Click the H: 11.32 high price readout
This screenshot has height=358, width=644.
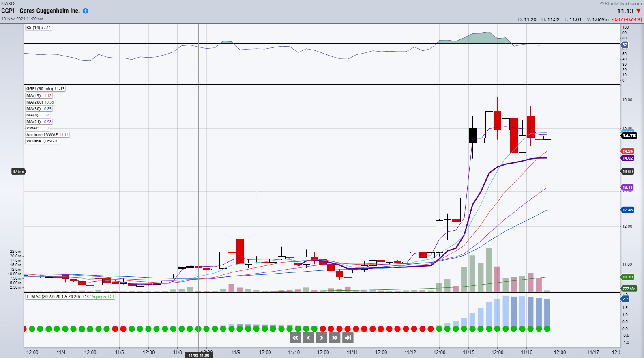(x=550, y=19)
